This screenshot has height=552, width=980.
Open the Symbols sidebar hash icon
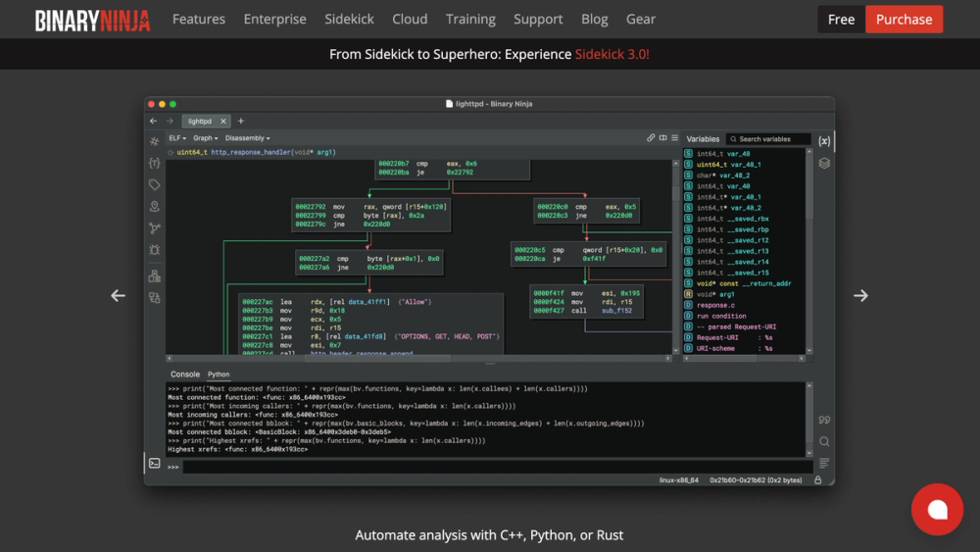click(155, 142)
